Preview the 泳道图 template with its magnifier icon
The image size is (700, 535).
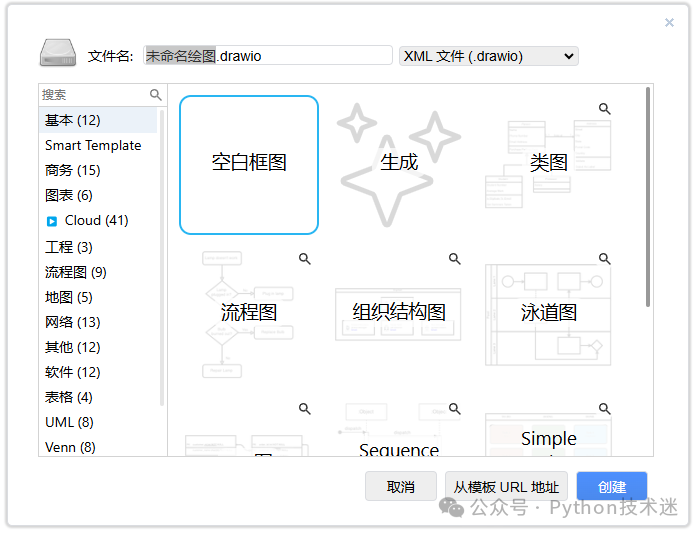coord(604,259)
